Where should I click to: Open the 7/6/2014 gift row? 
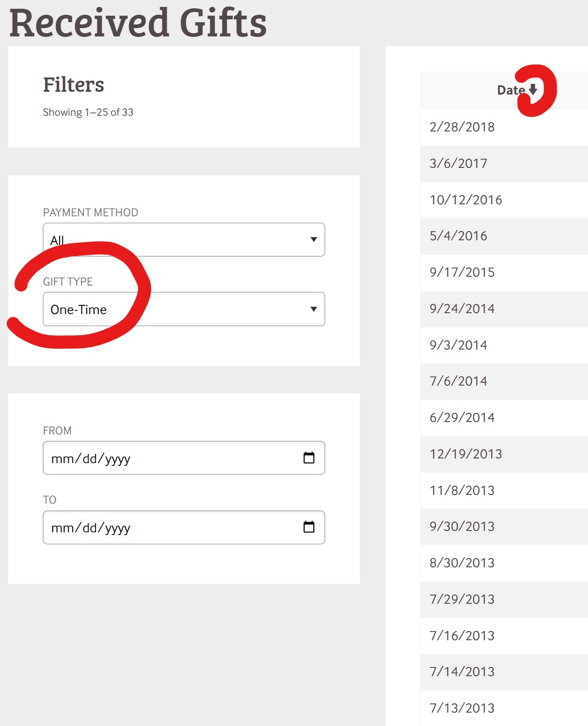click(458, 381)
